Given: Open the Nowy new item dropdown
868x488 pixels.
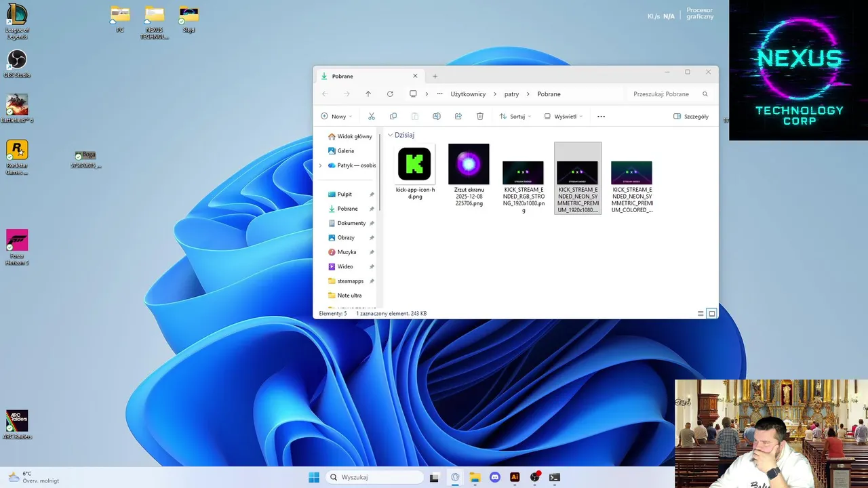Looking at the screenshot, I should [x=336, y=117].
